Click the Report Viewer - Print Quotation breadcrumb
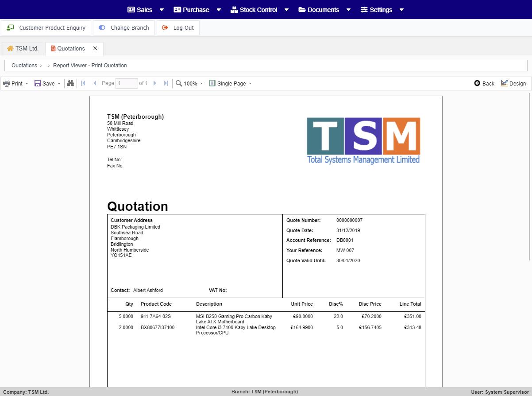Screen dimensions: 532x396 point(90,65)
